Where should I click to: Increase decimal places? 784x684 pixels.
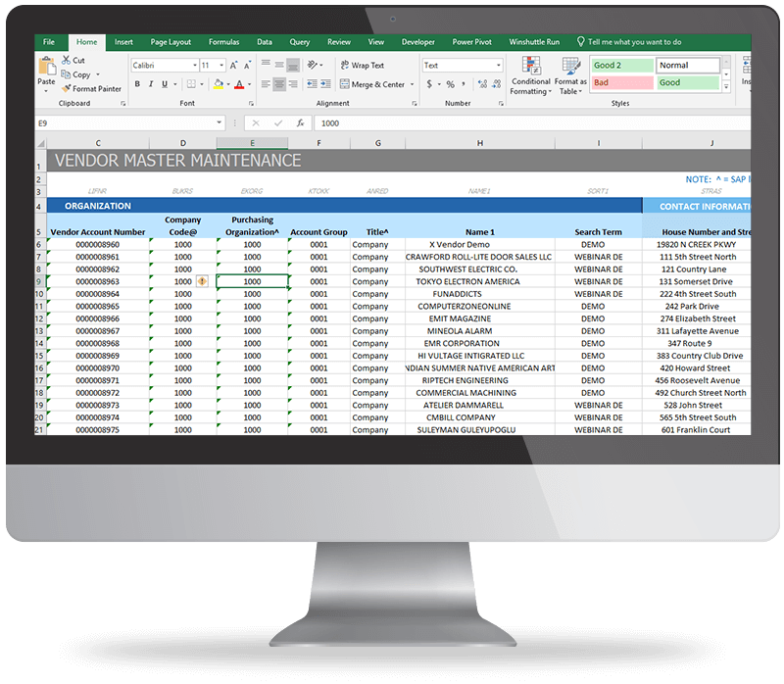[x=482, y=84]
